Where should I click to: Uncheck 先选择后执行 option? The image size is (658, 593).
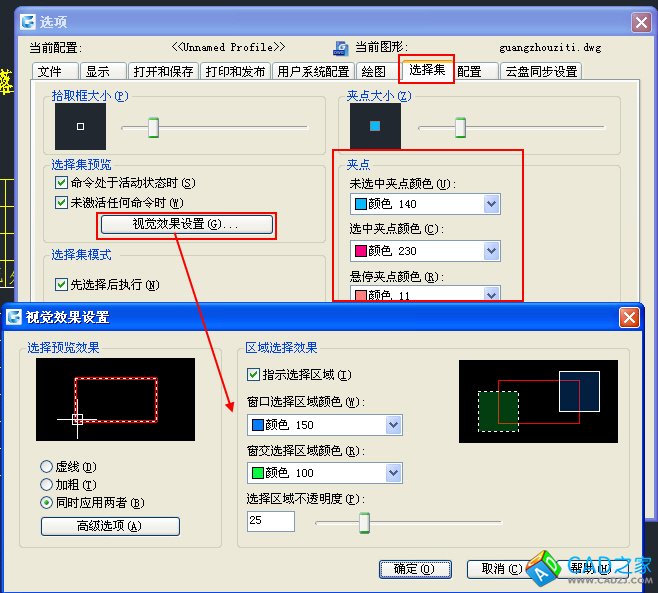click(x=62, y=284)
